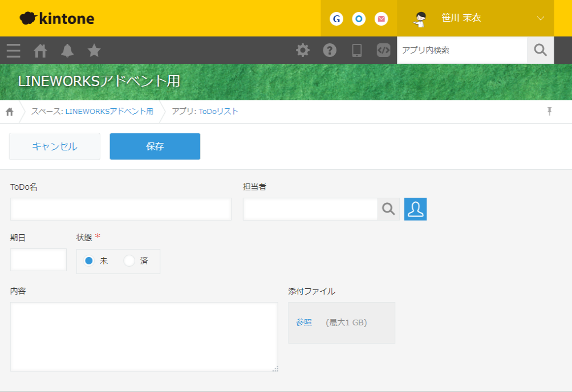Open user selector for 担当者
The height and width of the screenshot is (392, 572).
coord(416,209)
